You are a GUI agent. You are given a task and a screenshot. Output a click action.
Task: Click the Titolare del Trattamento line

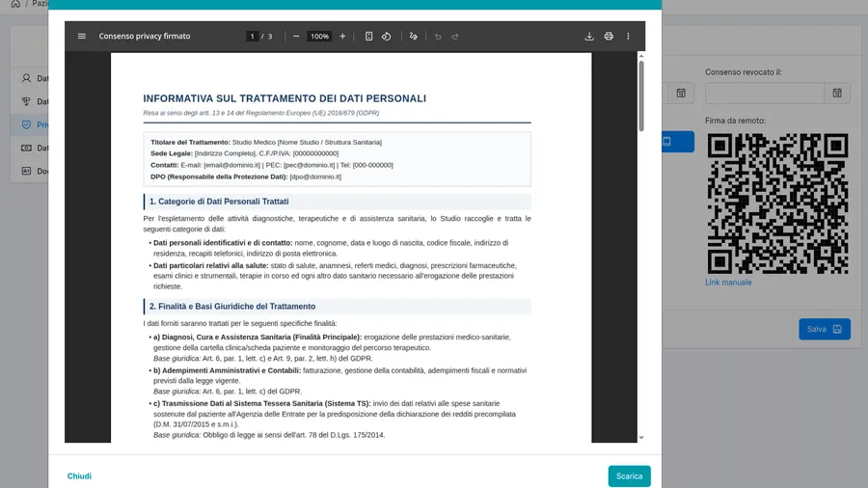tap(266, 142)
